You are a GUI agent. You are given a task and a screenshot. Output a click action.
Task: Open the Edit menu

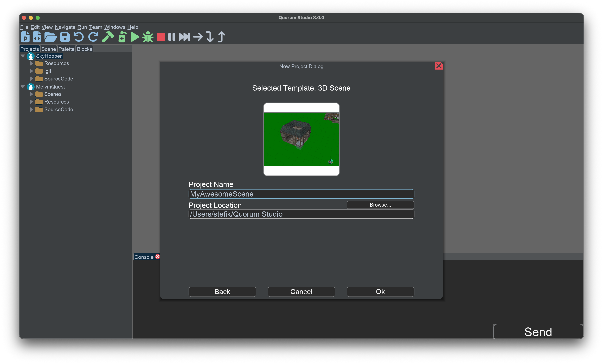click(35, 27)
